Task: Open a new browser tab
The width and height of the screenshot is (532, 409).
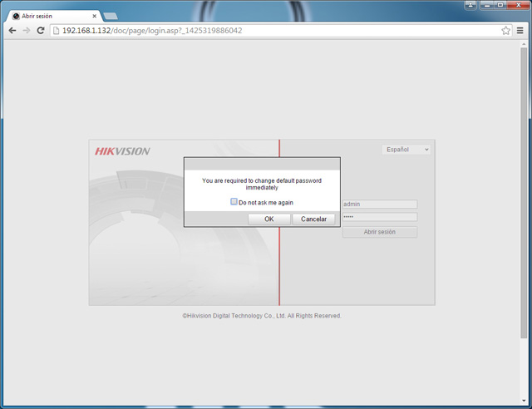Action: tap(111, 16)
